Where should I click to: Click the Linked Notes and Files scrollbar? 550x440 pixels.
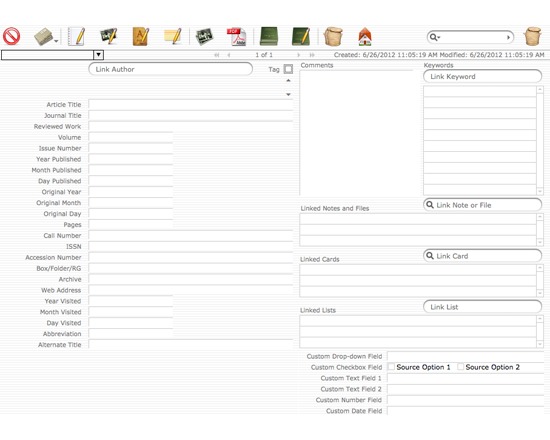click(540, 229)
